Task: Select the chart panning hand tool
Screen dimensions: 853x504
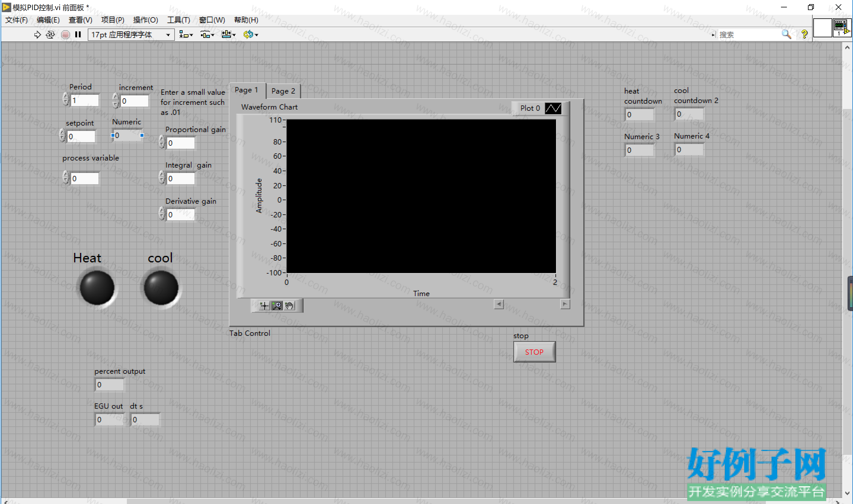Action: (290, 306)
